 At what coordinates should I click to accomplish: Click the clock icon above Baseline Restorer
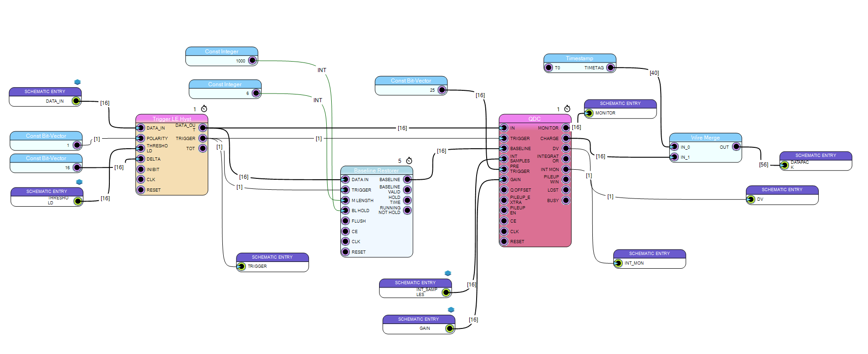tap(409, 161)
